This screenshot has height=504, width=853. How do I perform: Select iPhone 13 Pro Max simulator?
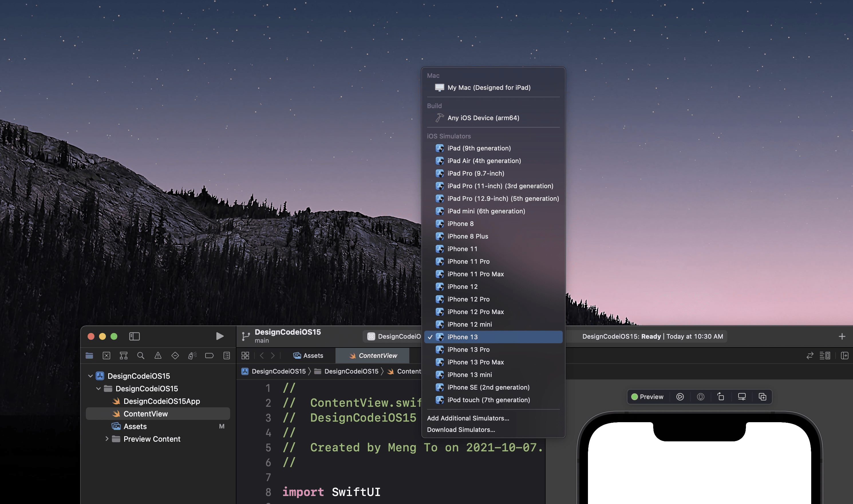pyautogui.click(x=475, y=362)
